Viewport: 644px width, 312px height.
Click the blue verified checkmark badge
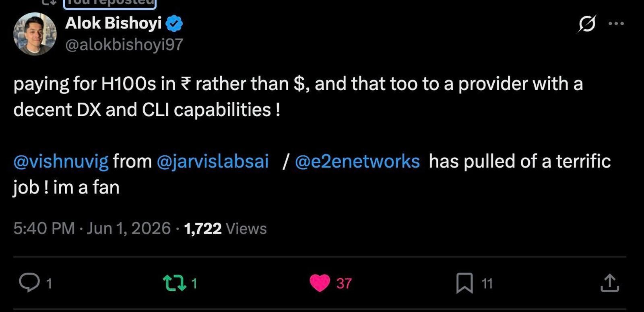coord(174,23)
